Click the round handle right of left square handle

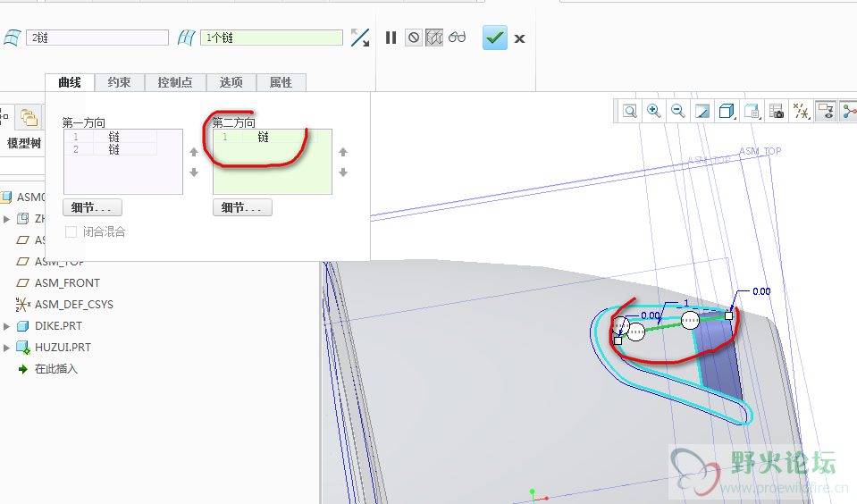click(x=635, y=331)
